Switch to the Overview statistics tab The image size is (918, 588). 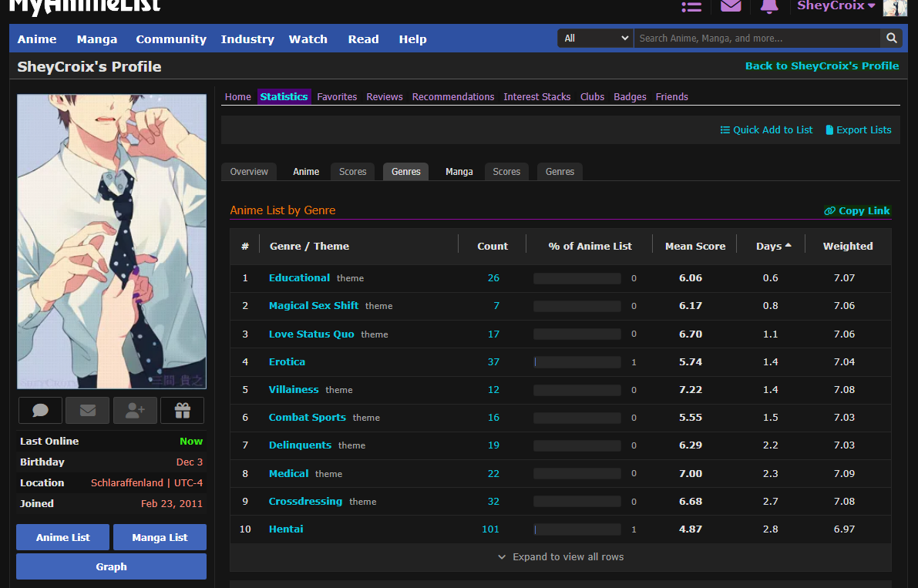[249, 171]
